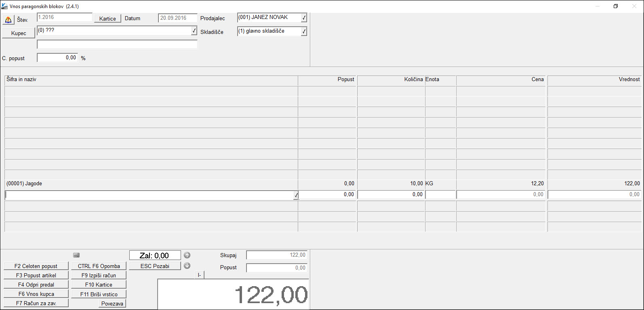Image resolution: width=644 pixels, height=310 pixels.
Task: Print receipt with F9 Izpiši račun
Action: tap(99, 275)
